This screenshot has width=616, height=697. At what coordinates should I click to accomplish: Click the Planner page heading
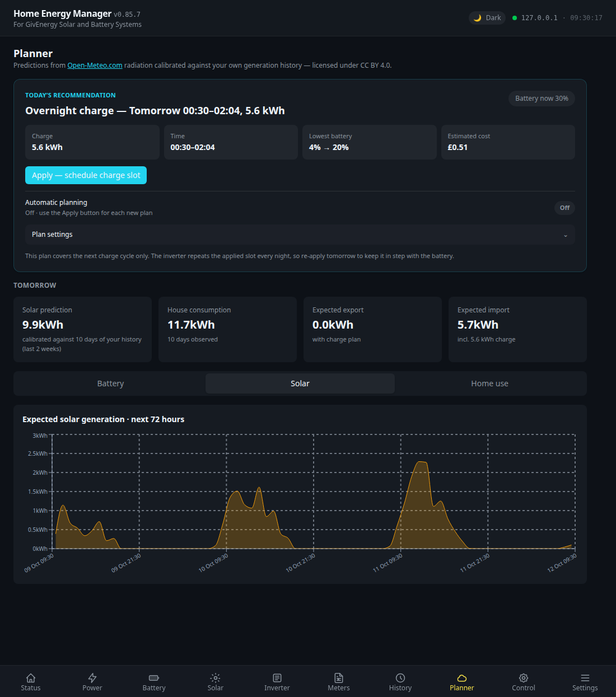click(x=33, y=54)
